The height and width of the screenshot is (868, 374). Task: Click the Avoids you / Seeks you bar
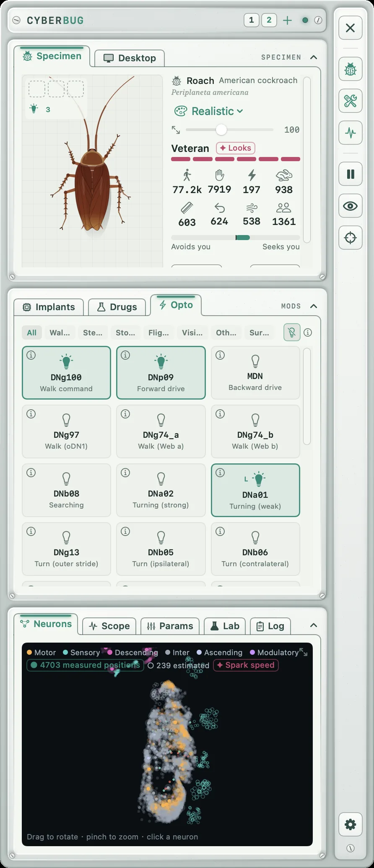[x=236, y=238]
